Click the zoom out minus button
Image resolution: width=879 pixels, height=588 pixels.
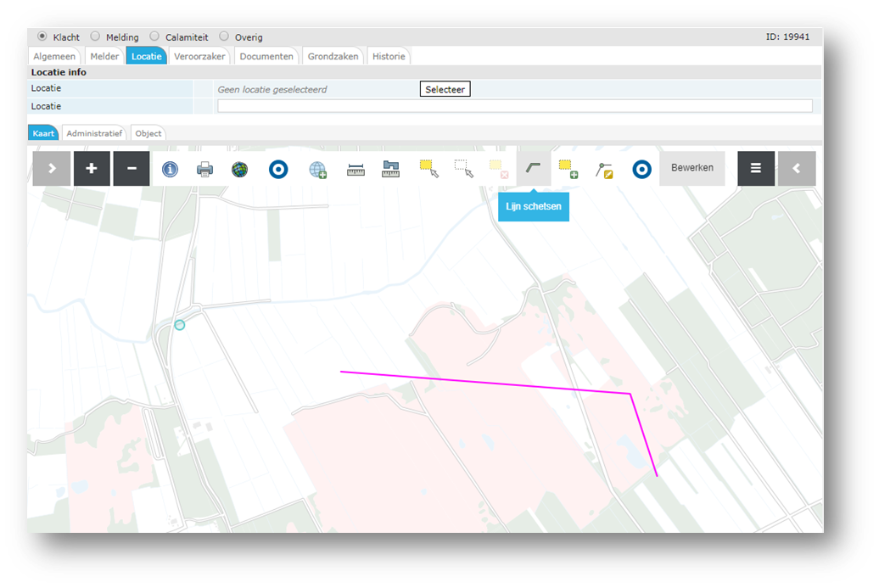pos(132,169)
